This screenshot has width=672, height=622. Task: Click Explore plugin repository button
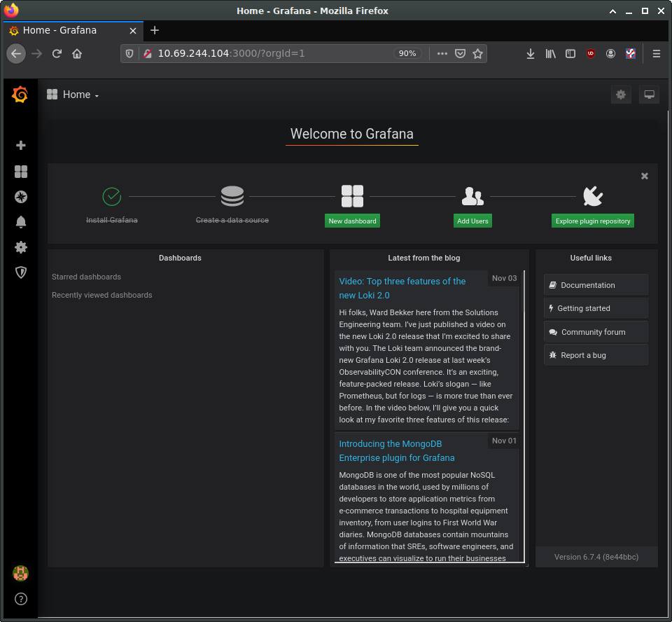(x=593, y=221)
